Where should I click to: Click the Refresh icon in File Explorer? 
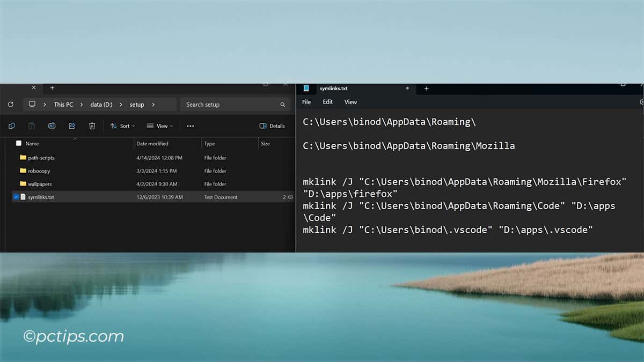click(x=11, y=105)
